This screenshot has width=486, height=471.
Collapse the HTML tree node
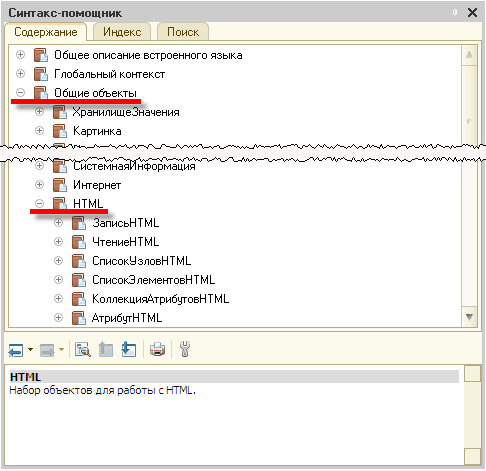click(x=39, y=203)
